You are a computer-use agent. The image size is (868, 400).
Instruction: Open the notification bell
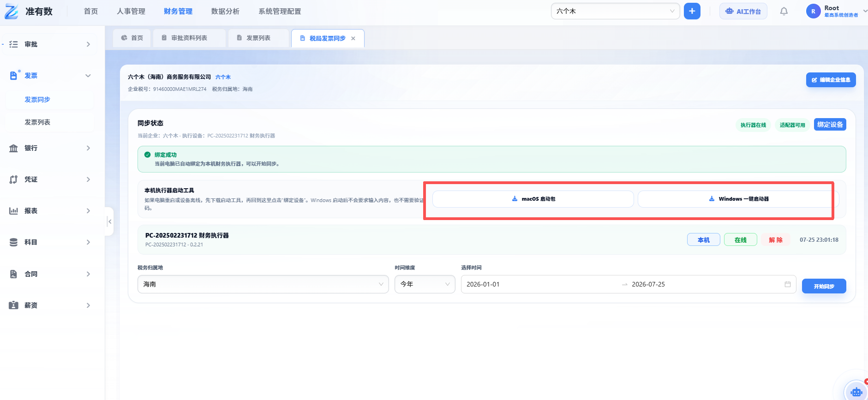point(784,11)
